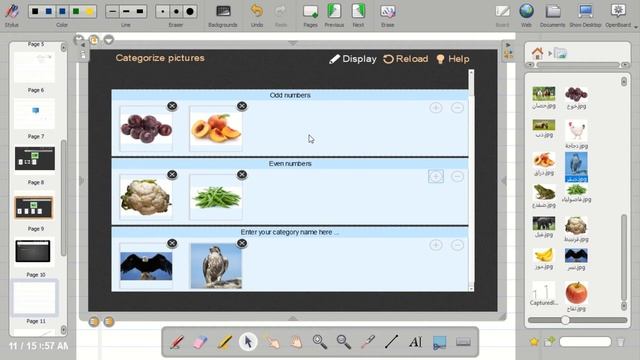
Task: Show the virtual keyboard
Action: [x=463, y=342]
